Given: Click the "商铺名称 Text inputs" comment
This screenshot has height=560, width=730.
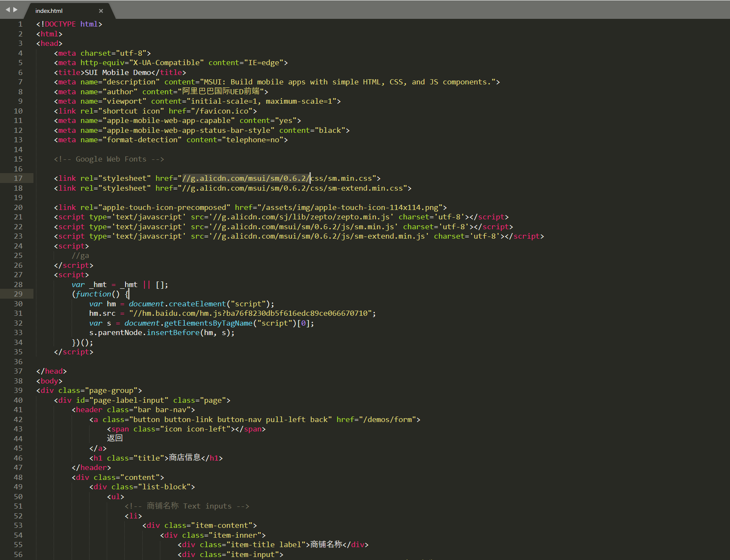Looking at the screenshot, I should click(187, 506).
